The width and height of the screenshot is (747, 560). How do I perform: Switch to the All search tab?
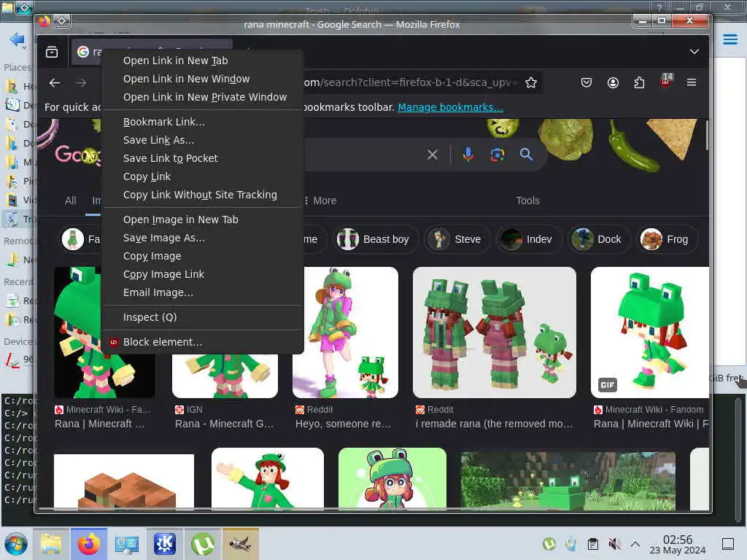pos(71,201)
